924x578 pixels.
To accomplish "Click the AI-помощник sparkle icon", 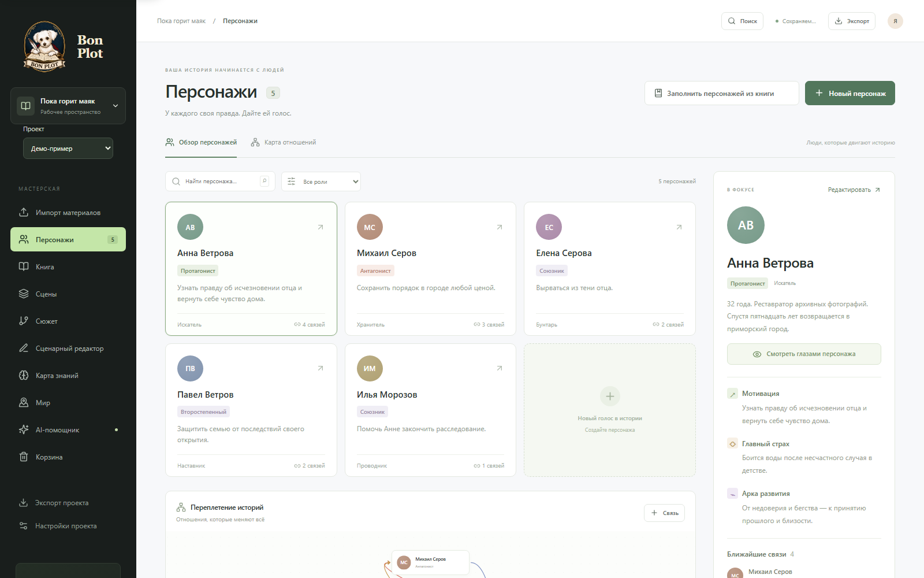I will (24, 429).
